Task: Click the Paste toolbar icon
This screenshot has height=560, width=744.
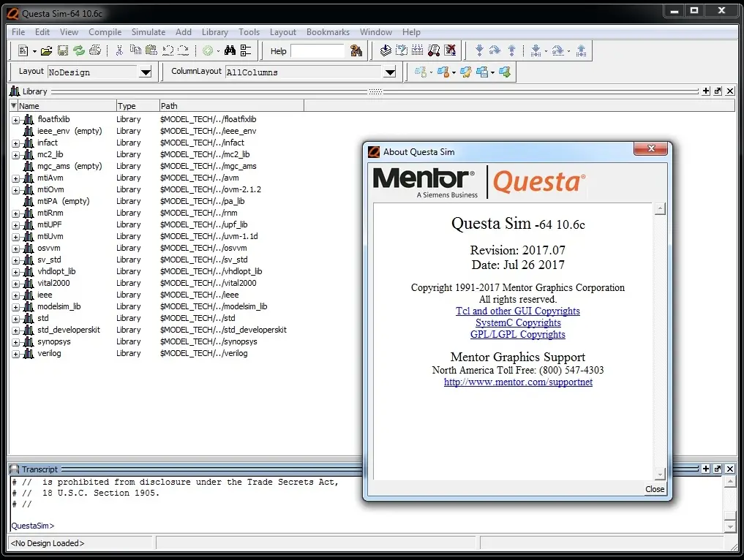Action: coord(151,50)
